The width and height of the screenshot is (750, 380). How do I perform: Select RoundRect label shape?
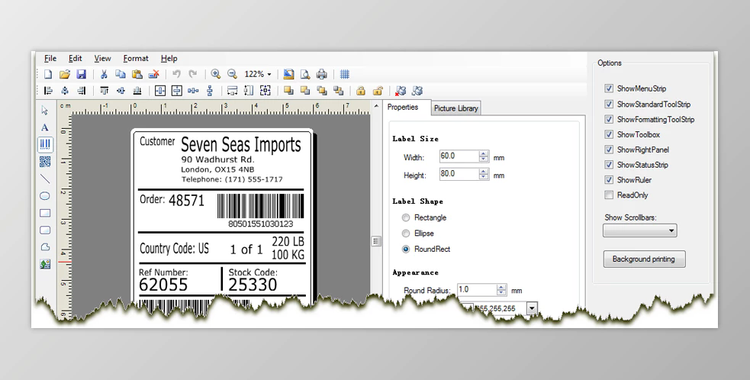click(406, 249)
